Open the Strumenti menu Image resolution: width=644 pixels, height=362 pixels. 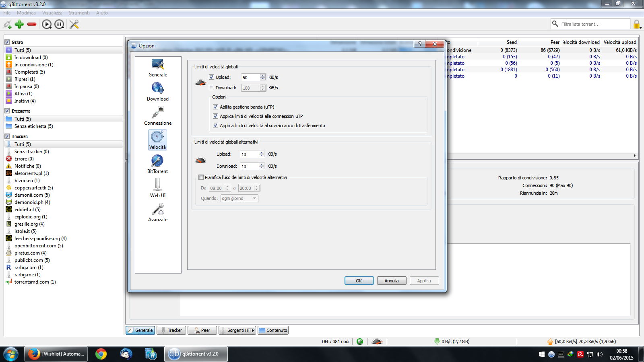click(79, 13)
